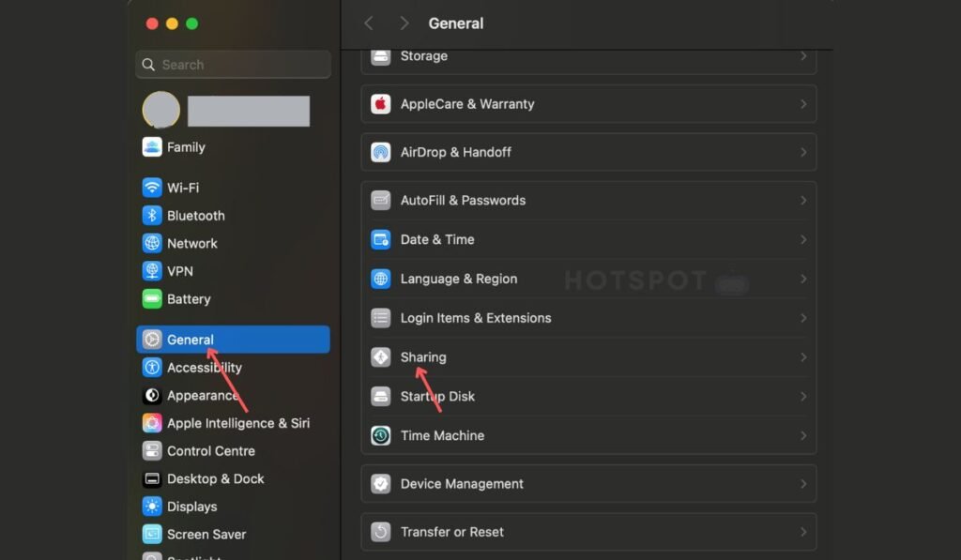The image size is (961, 560).
Task: Click the AirDrop & Handoff icon
Action: coord(380,152)
